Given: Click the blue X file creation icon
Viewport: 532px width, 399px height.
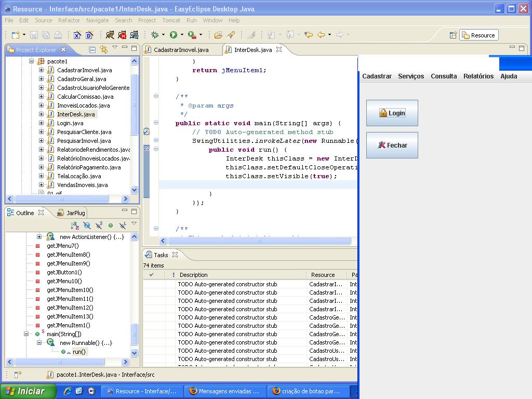Looking at the screenshot, I should 77,35.
